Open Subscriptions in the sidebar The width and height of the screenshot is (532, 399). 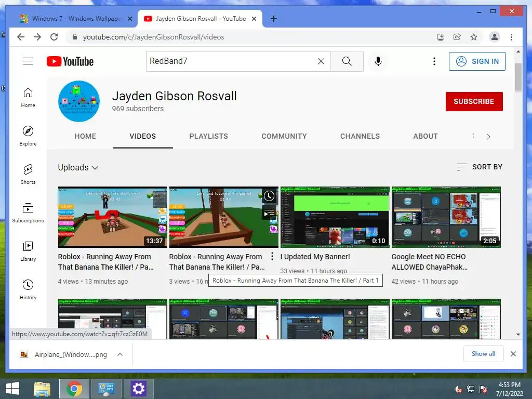(28, 212)
